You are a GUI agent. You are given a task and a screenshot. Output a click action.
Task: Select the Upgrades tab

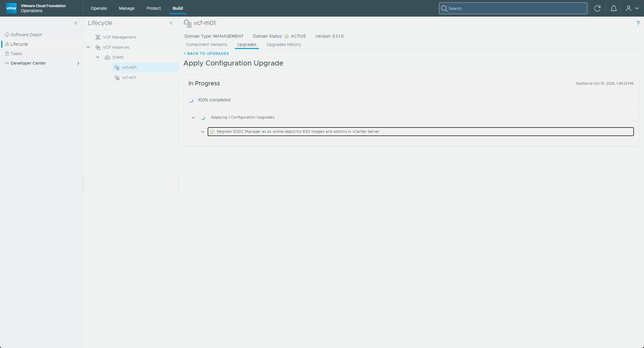pyautogui.click(x=247, y=44)
